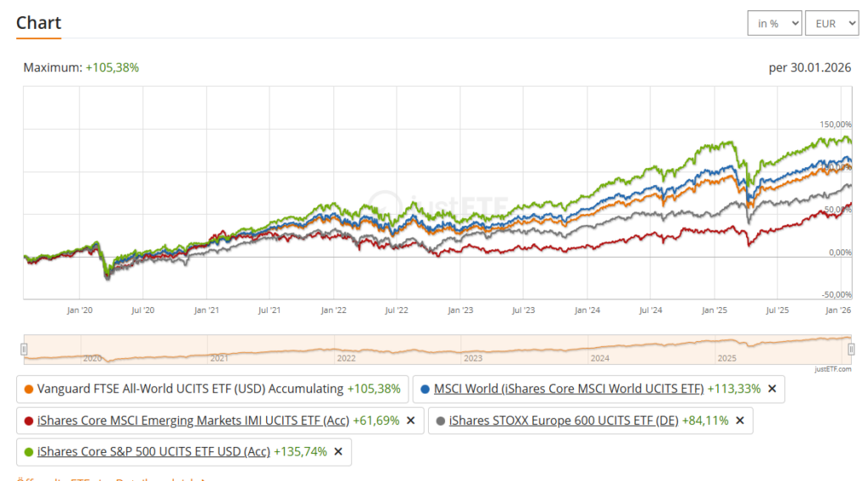Remove iShares STOXX Europe 600 from chart
This screenshot has height=481, width=868.
[739, 420]
